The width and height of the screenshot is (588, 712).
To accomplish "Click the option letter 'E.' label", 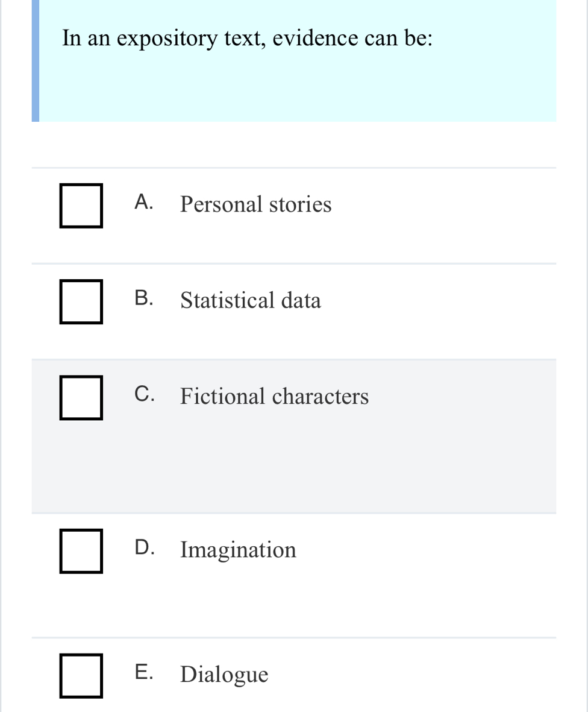I will 143,672.
